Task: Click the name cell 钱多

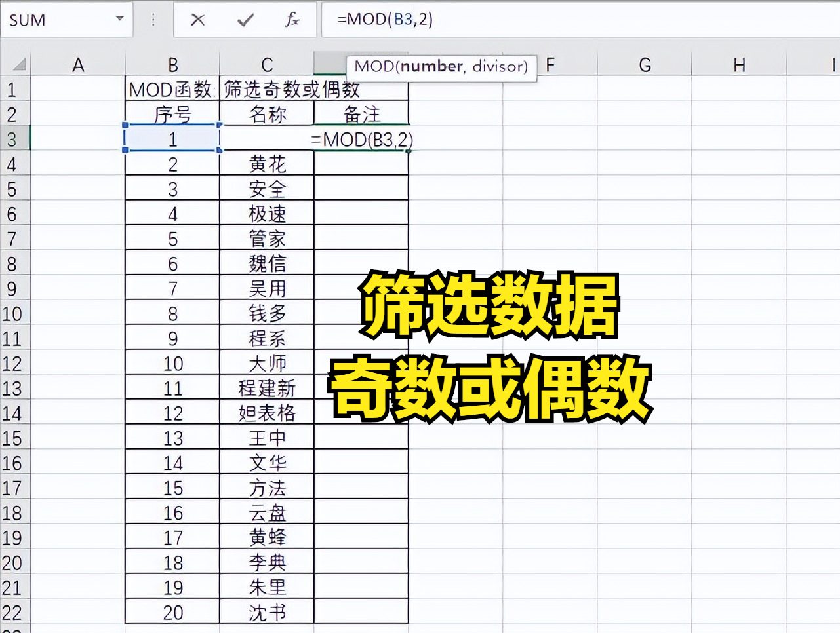Action: [x=267, y=313]
